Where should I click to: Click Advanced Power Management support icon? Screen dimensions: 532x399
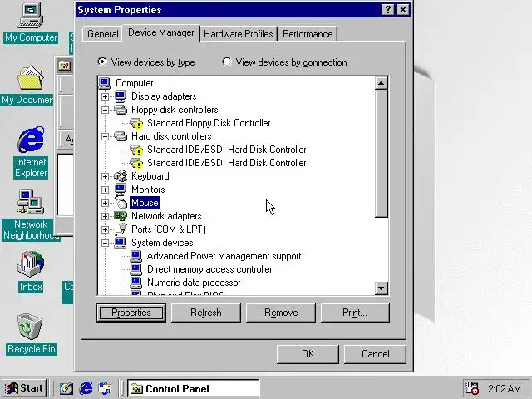pyautogui.click(x=136, y=256)
